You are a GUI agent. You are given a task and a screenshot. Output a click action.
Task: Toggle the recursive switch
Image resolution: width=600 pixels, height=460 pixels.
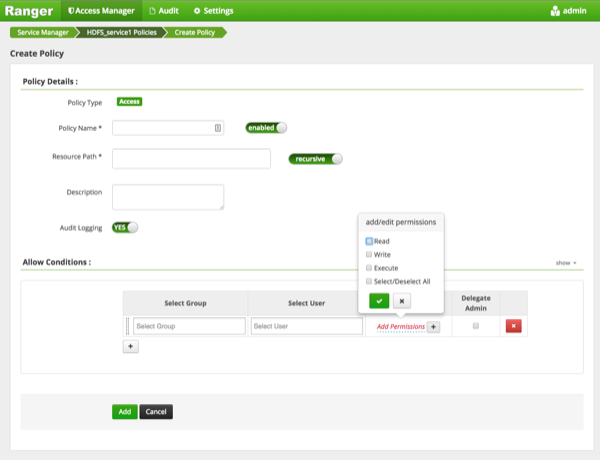click(315, 158)
